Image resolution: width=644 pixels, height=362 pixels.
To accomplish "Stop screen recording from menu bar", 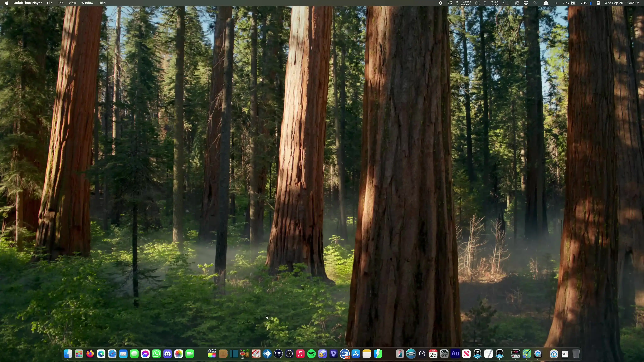I will (x=441, y=3).
